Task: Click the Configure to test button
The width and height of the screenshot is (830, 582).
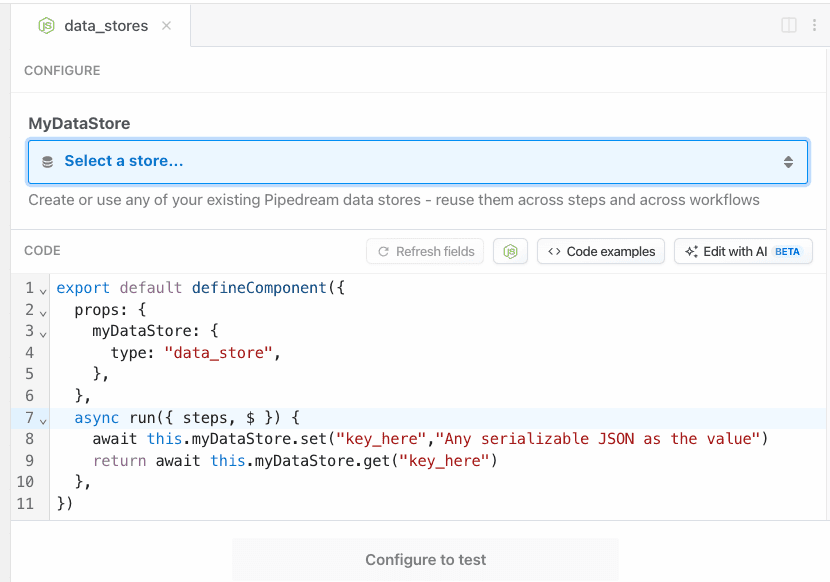Action: pyautogui.click(x=425, y=559)
